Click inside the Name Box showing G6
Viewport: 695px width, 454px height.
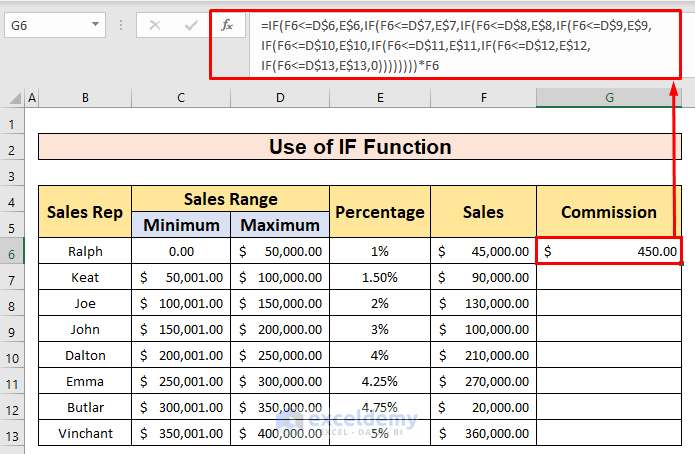click(55, 25)
